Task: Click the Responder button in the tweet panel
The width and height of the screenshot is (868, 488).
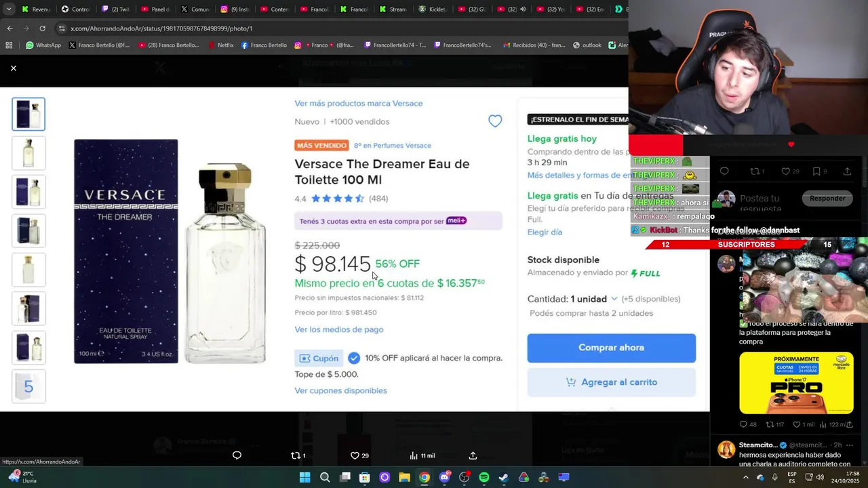Action: 827,199
